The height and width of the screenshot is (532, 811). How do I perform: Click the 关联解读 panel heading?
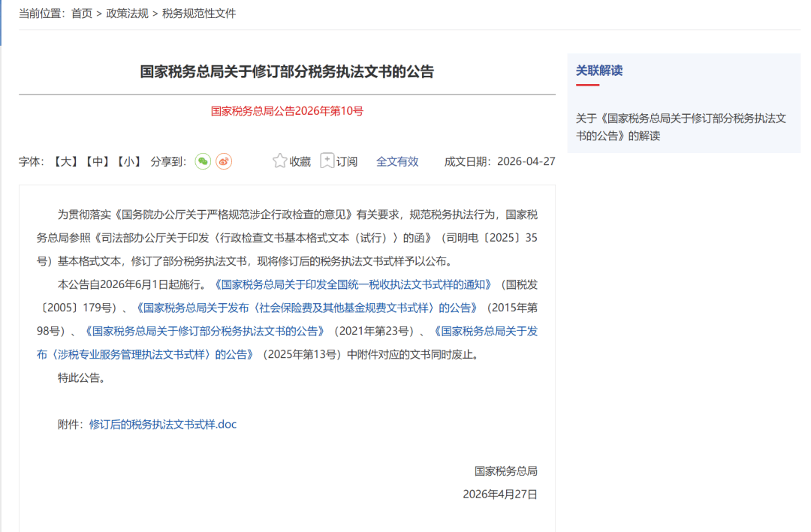599,71
